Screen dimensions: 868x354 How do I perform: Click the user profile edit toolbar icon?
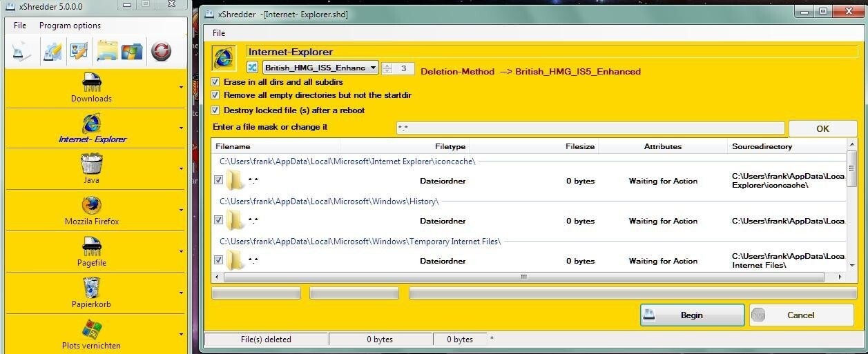tap(78, 51)
